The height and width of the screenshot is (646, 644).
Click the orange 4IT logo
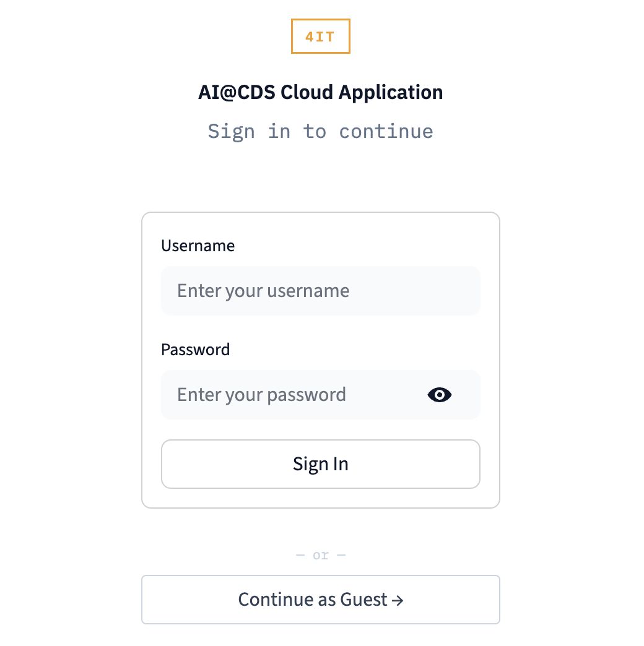pos(320,37)
